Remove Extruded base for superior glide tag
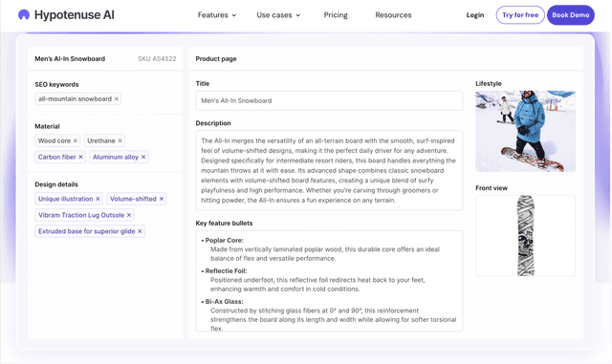 click(x=140, y=231)
